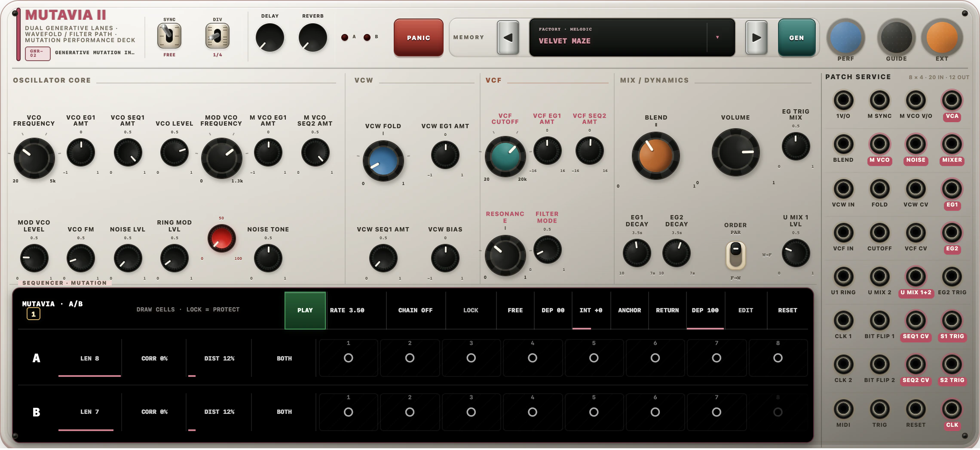Select the orange EXT view button
The width and height of the screenshot is (980, 450).
(x=942, y=37)
